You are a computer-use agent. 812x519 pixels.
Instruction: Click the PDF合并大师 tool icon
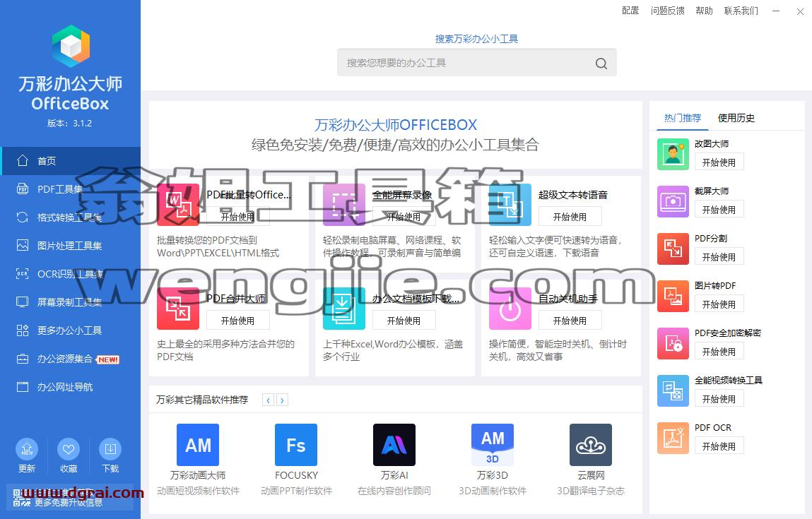[x=178, y=309]
